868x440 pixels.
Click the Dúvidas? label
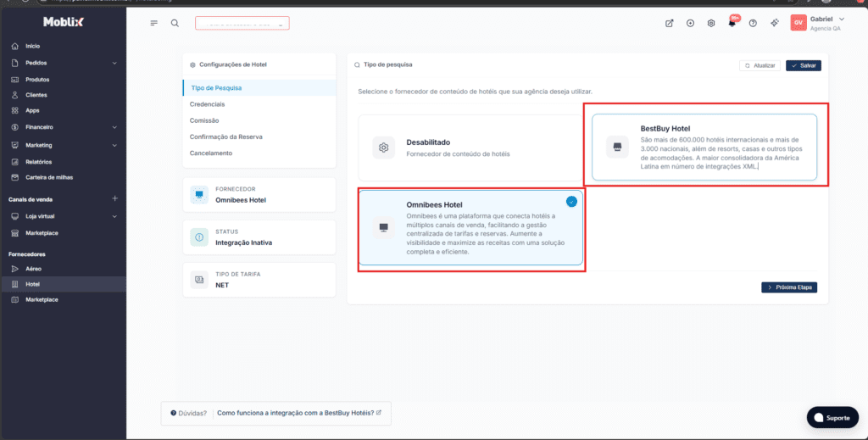pos(192,414)
